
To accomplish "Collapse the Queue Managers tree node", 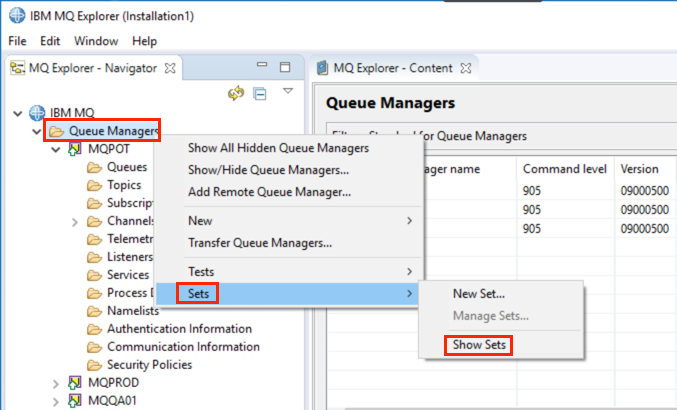I will click(37, 132).
